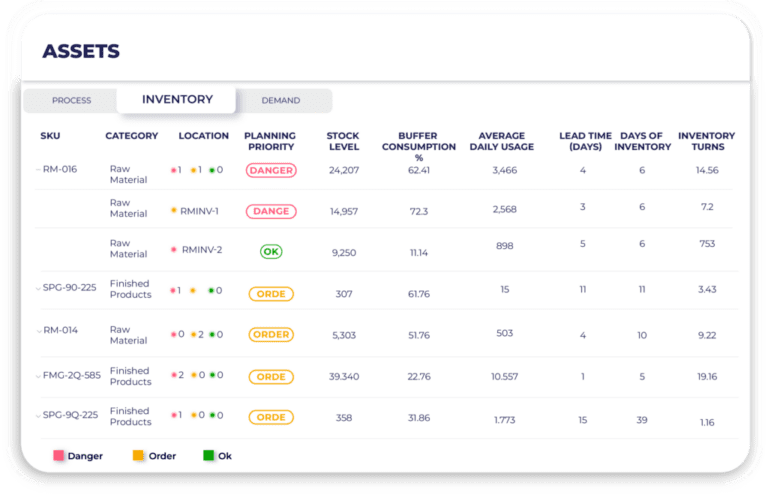Click red danger dot in SPG-9Q-225 row
768x495 pixels.
[x=173, y=416]
